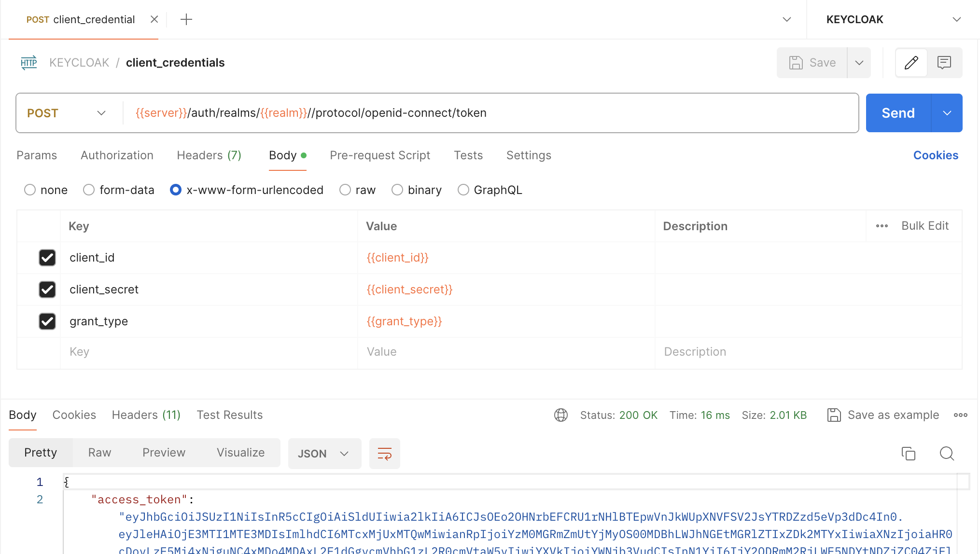
Task: Open the Settings tab
Action: tap(529, 155)
